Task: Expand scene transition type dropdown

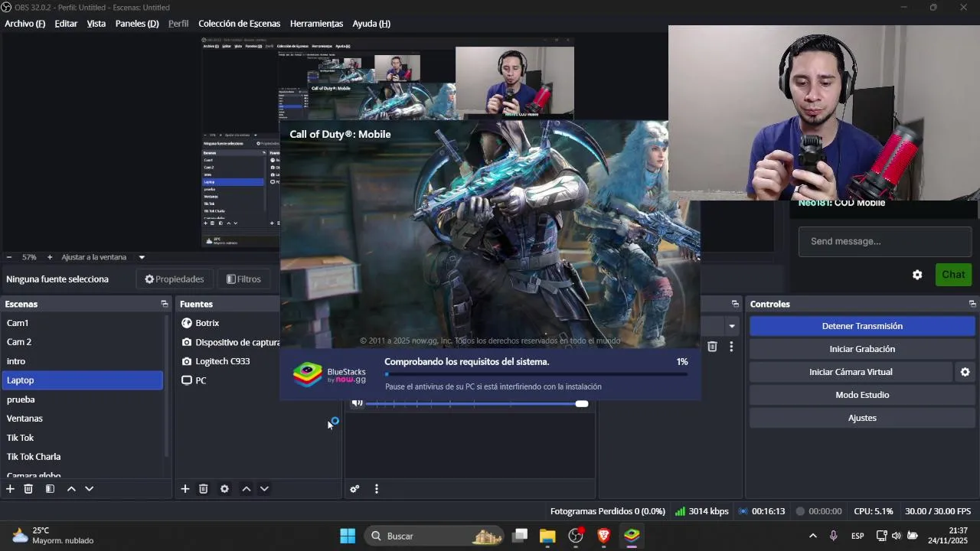Action: (732, 326)
